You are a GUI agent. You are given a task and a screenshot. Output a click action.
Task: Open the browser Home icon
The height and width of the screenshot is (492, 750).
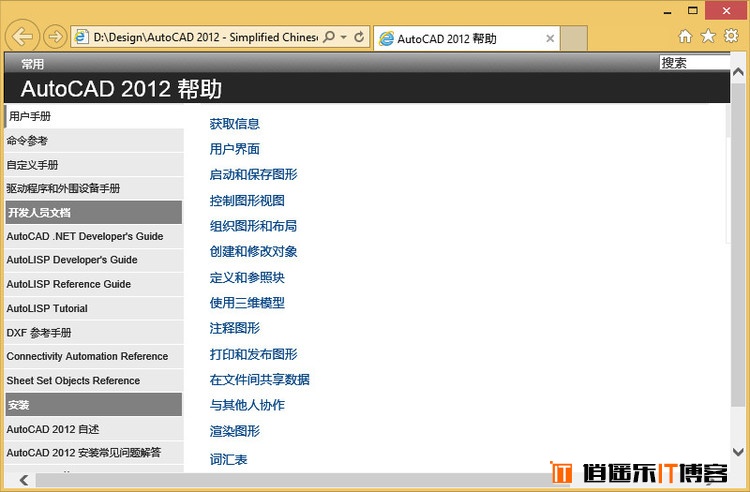click(x=685, y=36)
